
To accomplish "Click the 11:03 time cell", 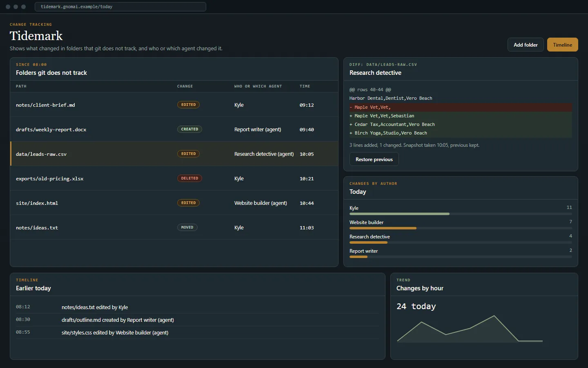I will coord(307,228).
